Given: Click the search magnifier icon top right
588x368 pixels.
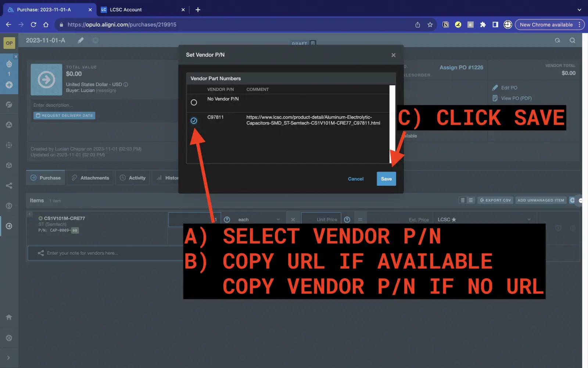Looking at the screenshot, I should point(572,40).
